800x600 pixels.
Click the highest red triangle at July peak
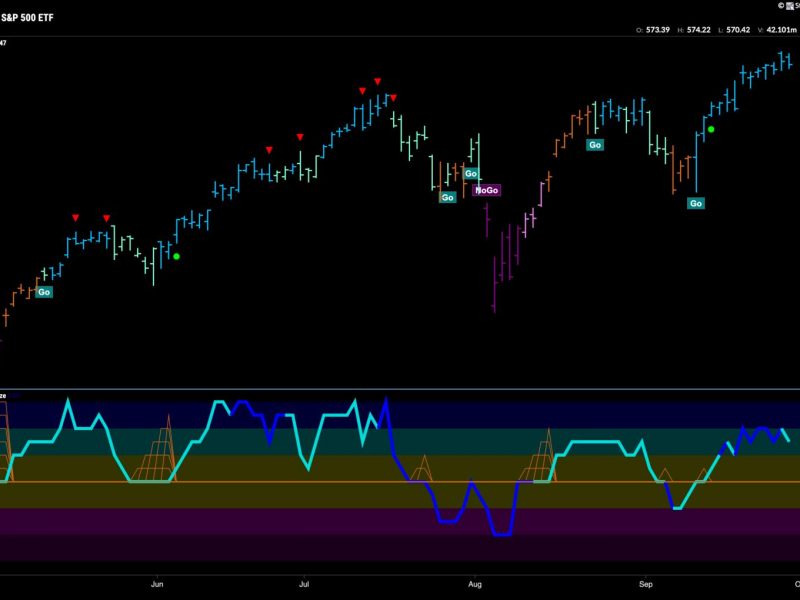[378, 81]
